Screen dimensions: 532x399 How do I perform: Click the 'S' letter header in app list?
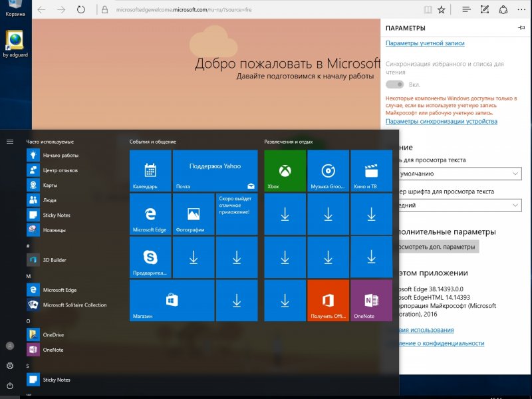[x=28, y=366]
